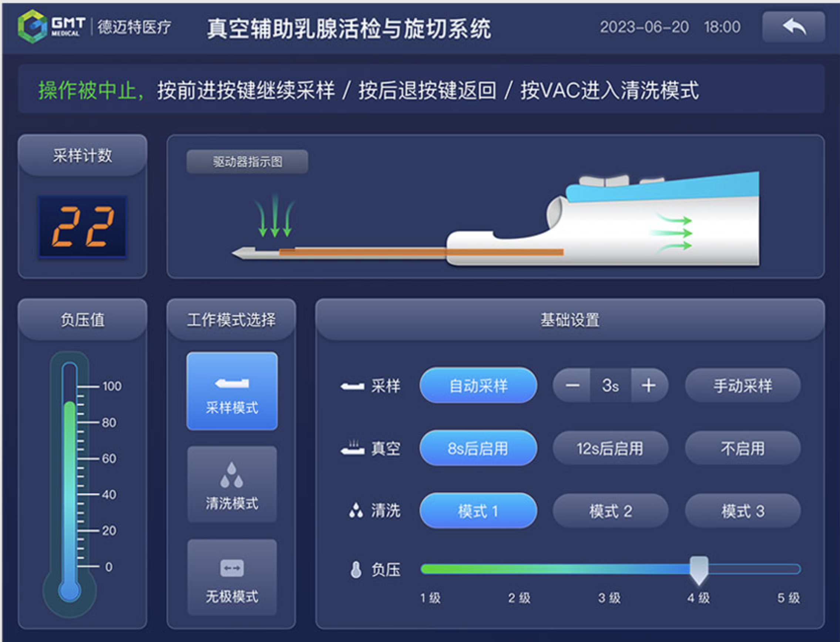Screen dimensions: 840x642
Task: Select the water droplets cleaning mode icon
Action: [x=232, y=475]
